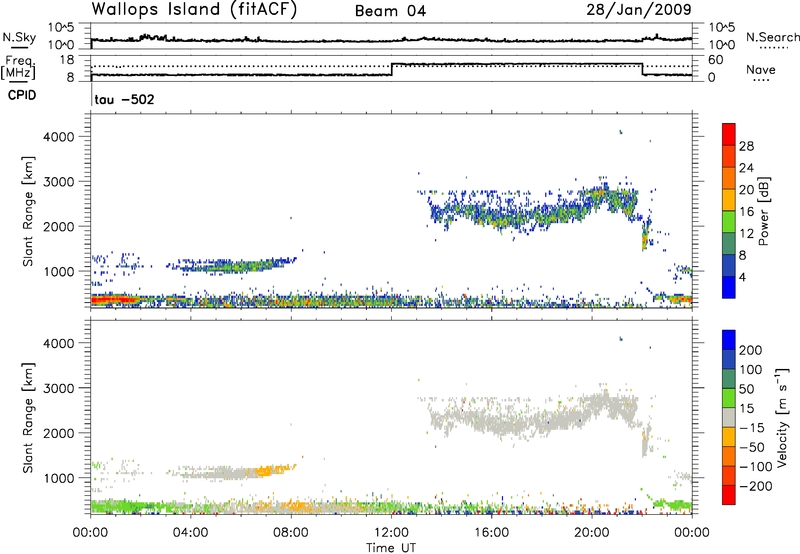Click the red segment of power color bar
This screenshot has width=800, height=554.
pyautogui.click(x=729, y=134)
